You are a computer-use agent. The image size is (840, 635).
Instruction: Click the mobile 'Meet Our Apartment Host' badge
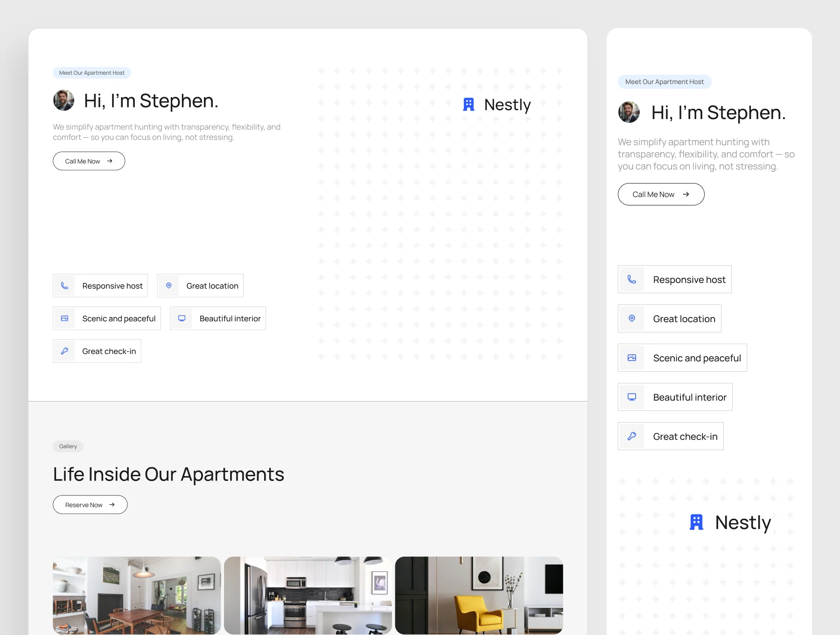[665, 82]
